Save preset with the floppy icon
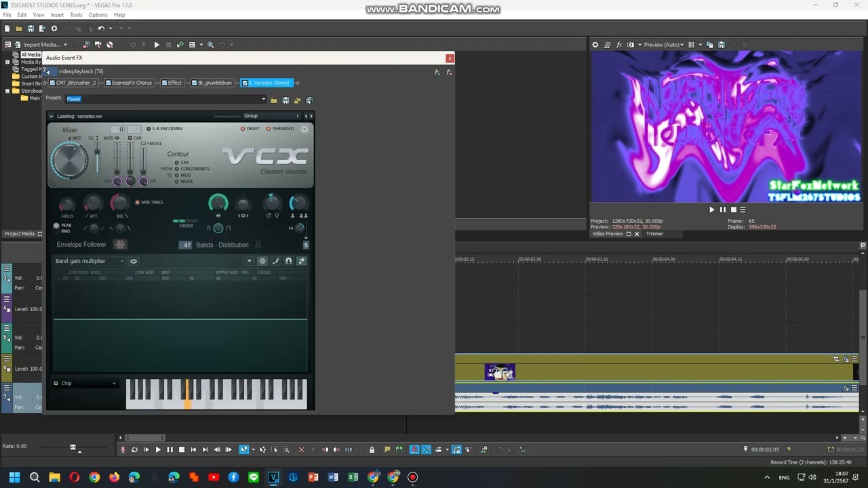 [x=285, y=100]
